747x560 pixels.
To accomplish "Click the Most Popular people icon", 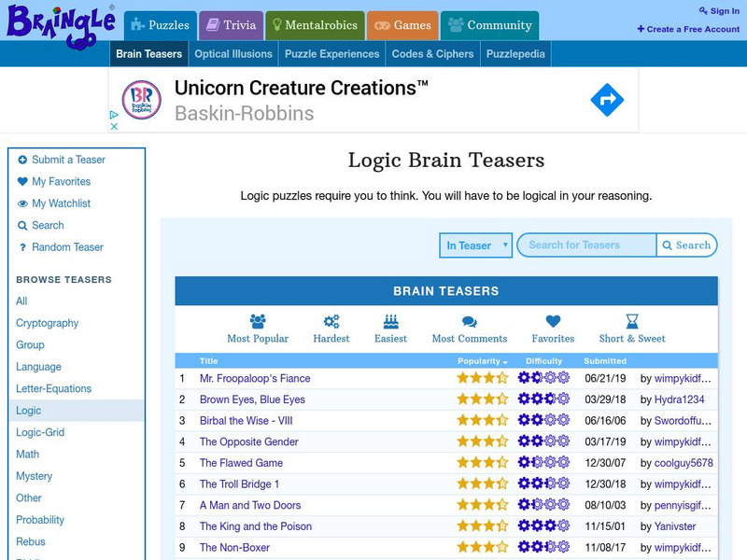I will pyautogui.click(x=258, y=321).
